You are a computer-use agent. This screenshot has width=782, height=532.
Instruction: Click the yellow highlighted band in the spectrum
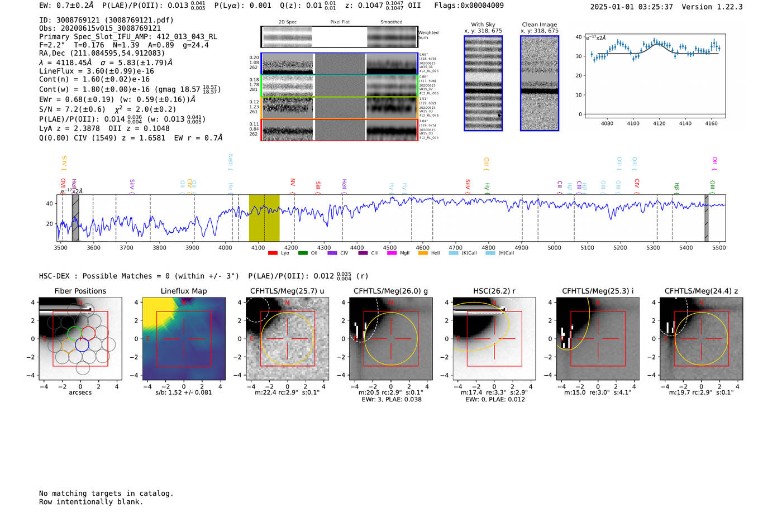coord(264,218)
